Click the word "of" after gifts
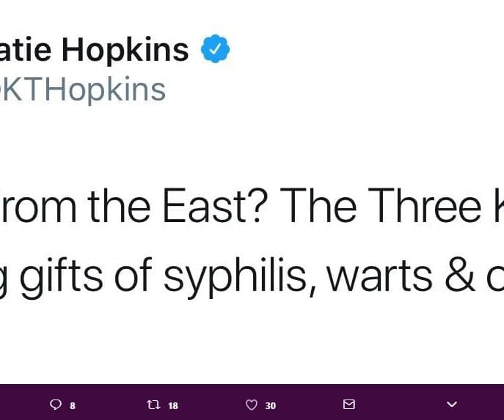The image size is (504, 420). coord(133,275)
